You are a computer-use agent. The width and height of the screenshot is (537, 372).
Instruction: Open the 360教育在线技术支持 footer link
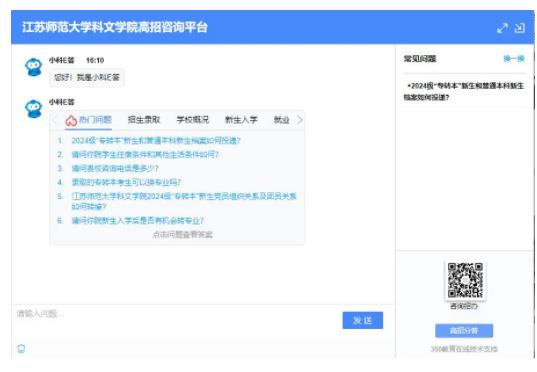(464, 349)
